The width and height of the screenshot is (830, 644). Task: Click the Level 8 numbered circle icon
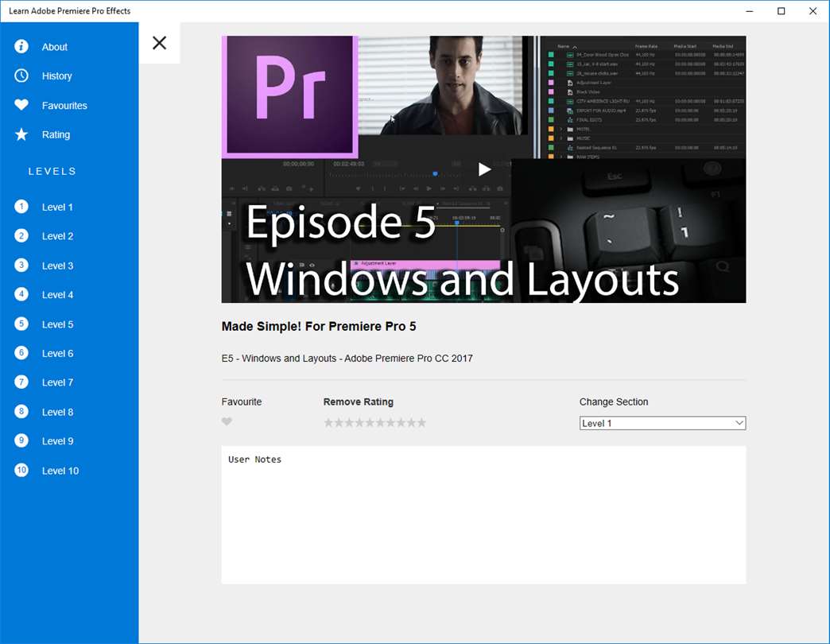click(x=21, y=411)
